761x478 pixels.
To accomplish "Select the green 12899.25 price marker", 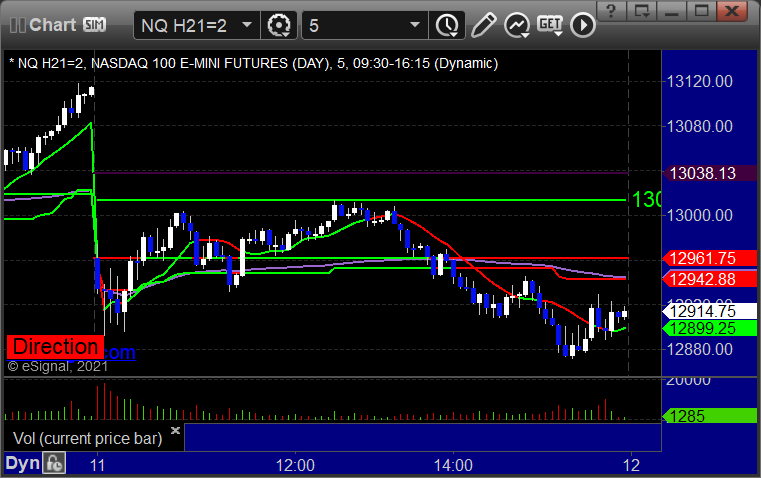I will coord(709,329).
